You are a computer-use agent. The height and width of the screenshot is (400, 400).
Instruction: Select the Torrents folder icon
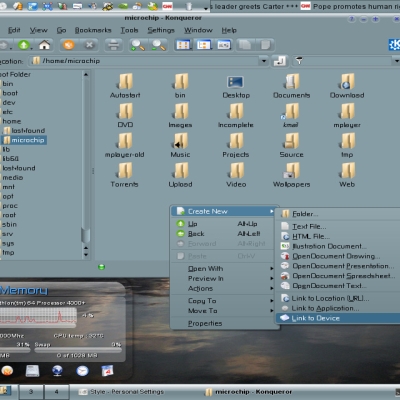pos(125,171)
